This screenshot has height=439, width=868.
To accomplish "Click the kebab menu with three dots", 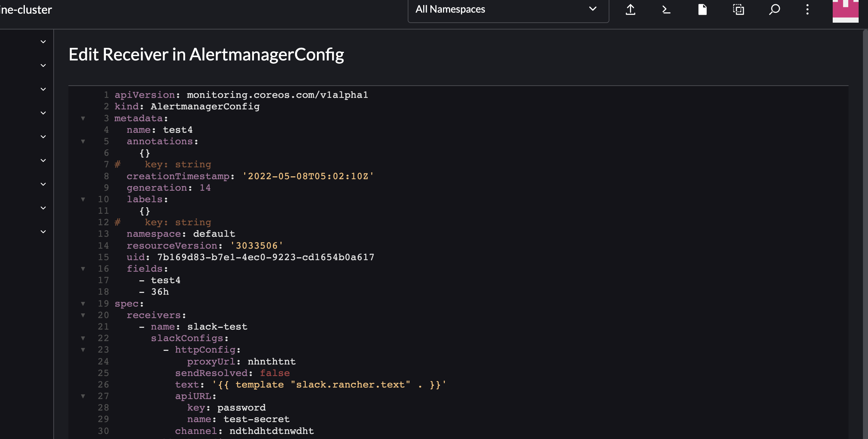I will coord(807,10).
